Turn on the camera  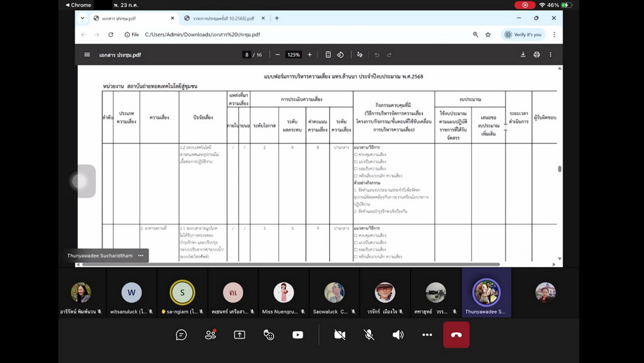pos(339,335)
